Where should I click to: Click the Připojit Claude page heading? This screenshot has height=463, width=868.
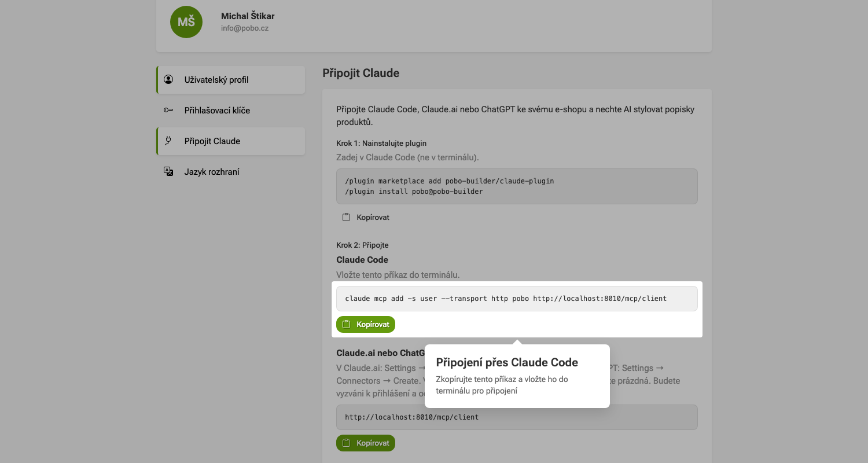click(x=361, y=74)
